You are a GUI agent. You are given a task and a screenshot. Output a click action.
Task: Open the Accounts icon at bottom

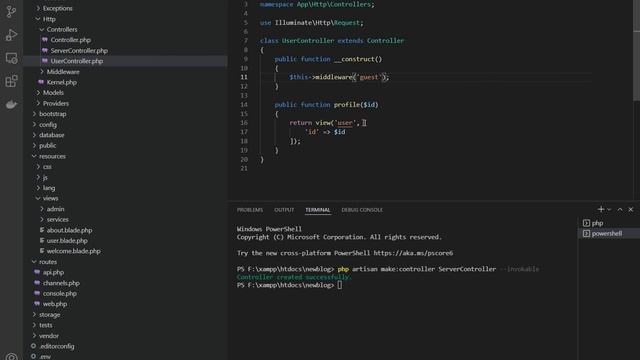[x=11, y=356]
